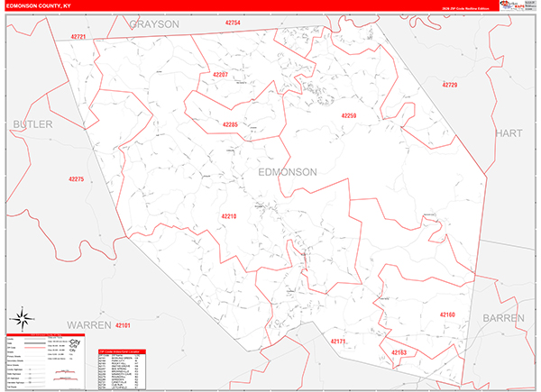This screenshot has height=392, width=541.
Task: Click ZIP code label 42754
Action: 233,23
